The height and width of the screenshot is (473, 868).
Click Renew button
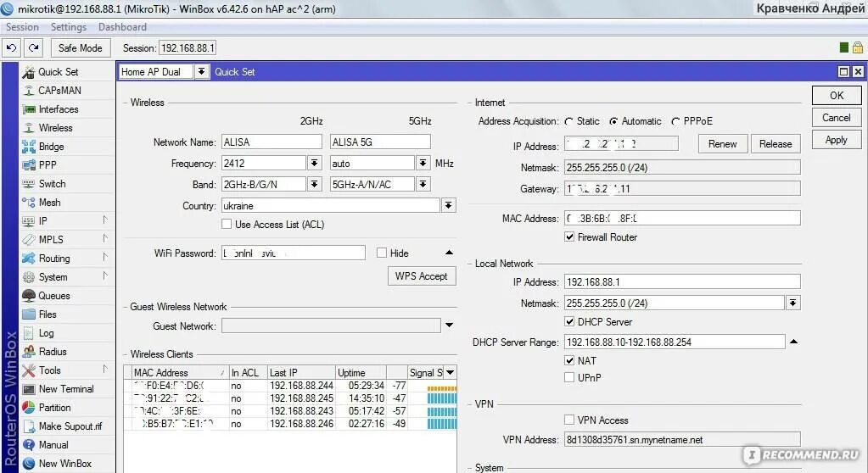click(x=722, y=144)
